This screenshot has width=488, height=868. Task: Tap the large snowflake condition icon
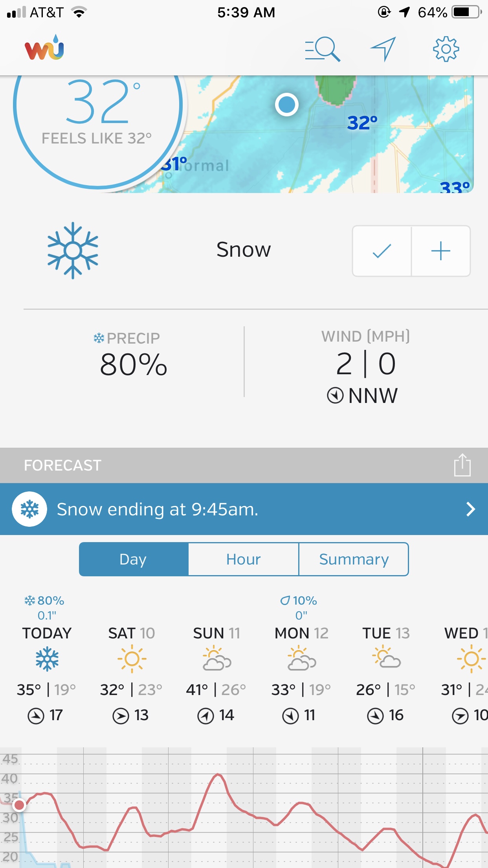73,250
